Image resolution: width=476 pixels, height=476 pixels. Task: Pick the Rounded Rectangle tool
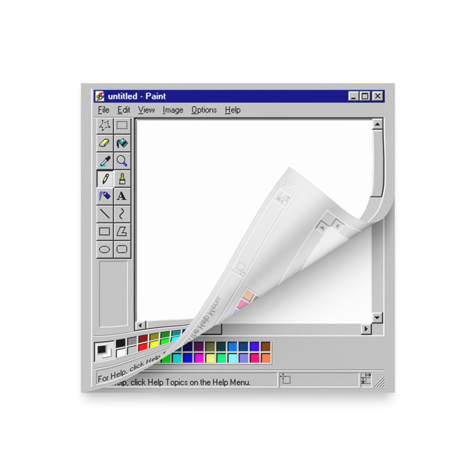coord(122,249)
